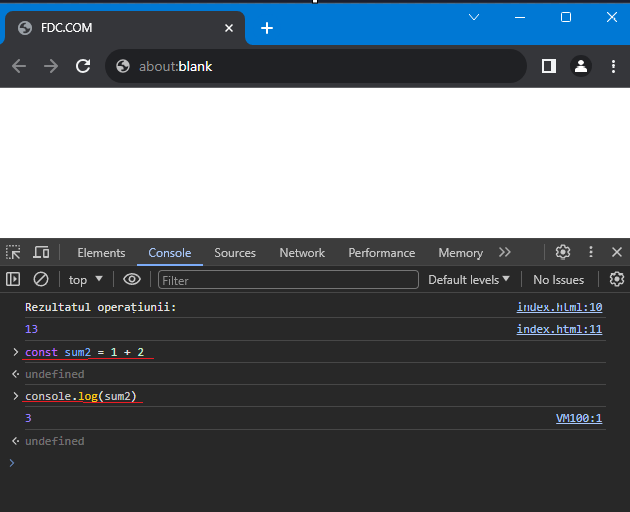The width and height of the screenshot is (630, 512).
Task: Open DevTools settings gear icon
Action: click(x=563, y=252)
